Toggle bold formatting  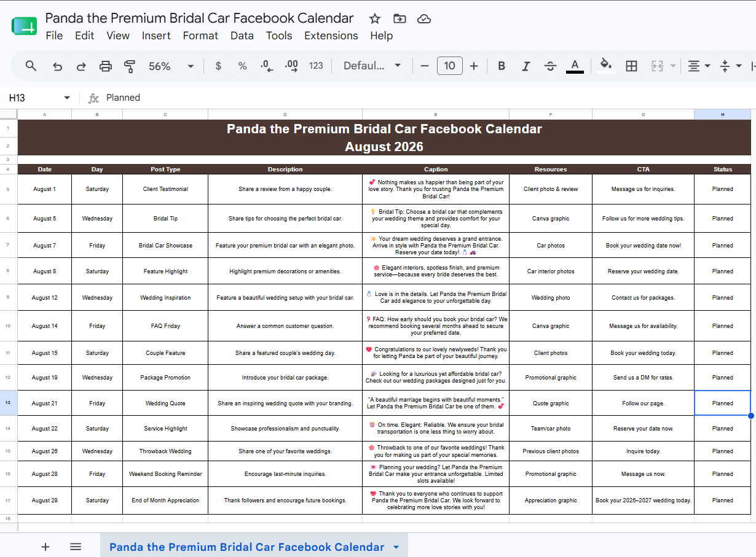pyautogui.click(x=502, y=66)
